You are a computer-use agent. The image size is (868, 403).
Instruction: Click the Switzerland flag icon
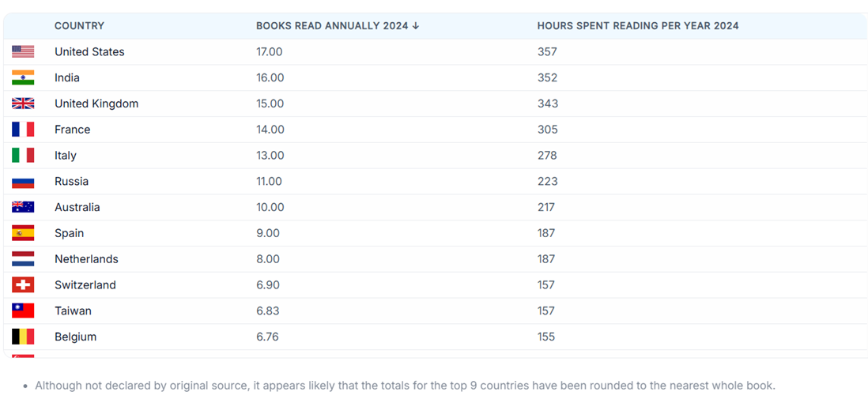[23, 285]
